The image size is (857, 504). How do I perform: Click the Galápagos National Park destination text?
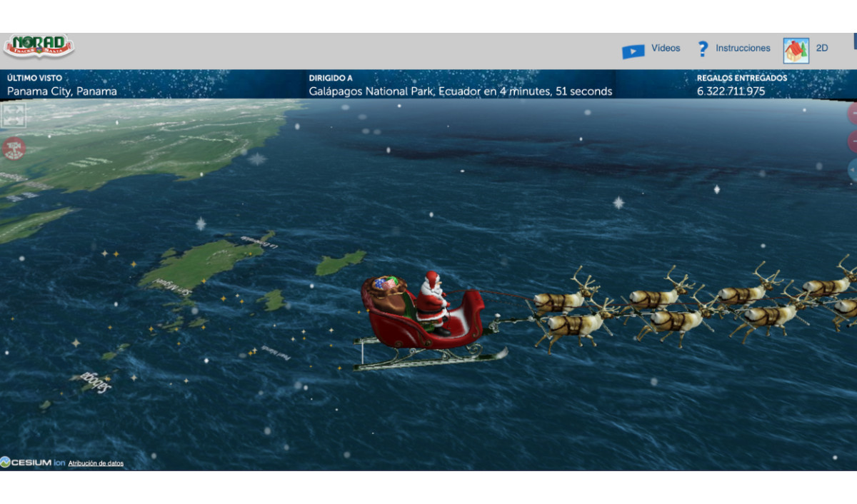point(460,91)
